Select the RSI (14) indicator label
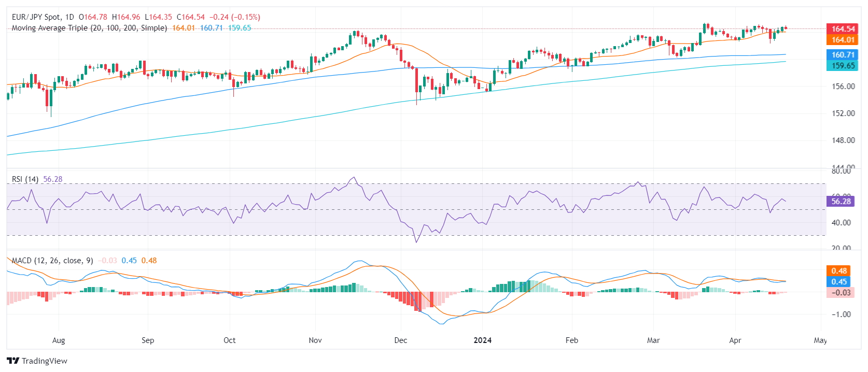This screenshot has height=372, width=868. 25,179
